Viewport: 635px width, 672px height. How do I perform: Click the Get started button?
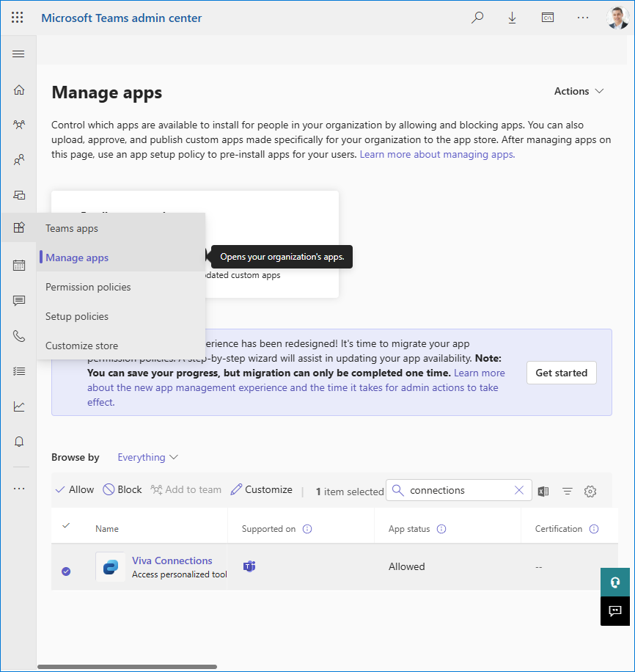tap(561, 373)
